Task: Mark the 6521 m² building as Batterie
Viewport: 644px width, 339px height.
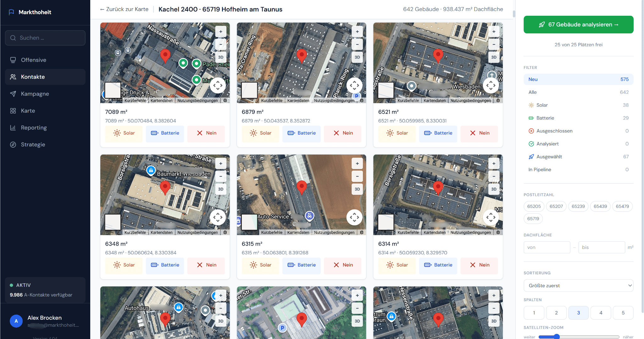Action: pos(438,133)
